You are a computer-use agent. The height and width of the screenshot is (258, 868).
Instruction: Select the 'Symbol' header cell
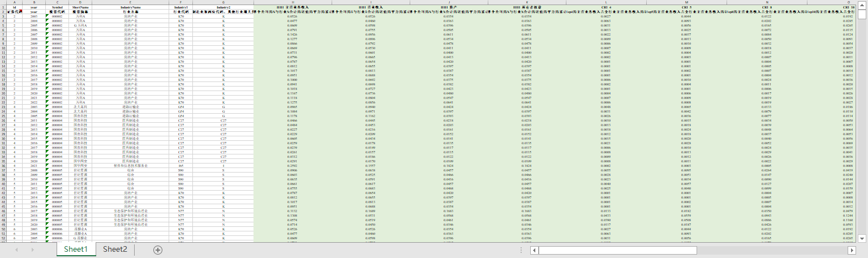[x=57, y=7]
